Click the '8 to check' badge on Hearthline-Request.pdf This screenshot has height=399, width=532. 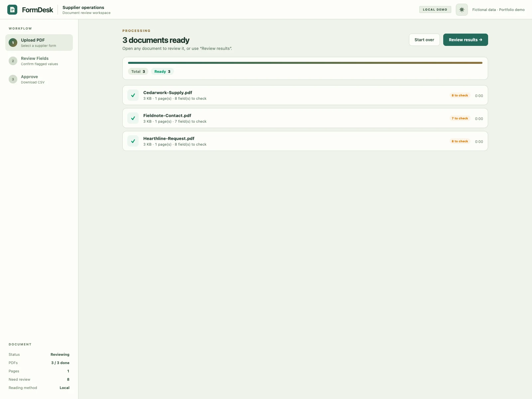coord(460,141)
